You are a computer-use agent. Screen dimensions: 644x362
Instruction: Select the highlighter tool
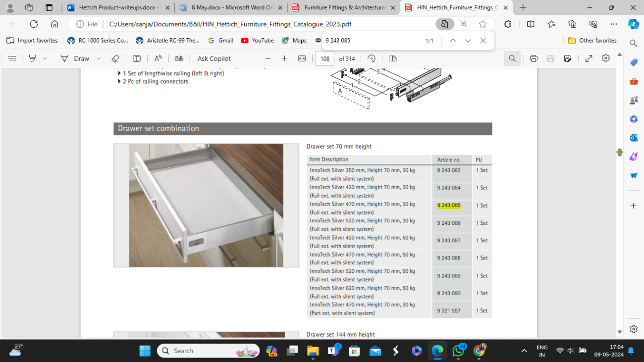point(33,58)
